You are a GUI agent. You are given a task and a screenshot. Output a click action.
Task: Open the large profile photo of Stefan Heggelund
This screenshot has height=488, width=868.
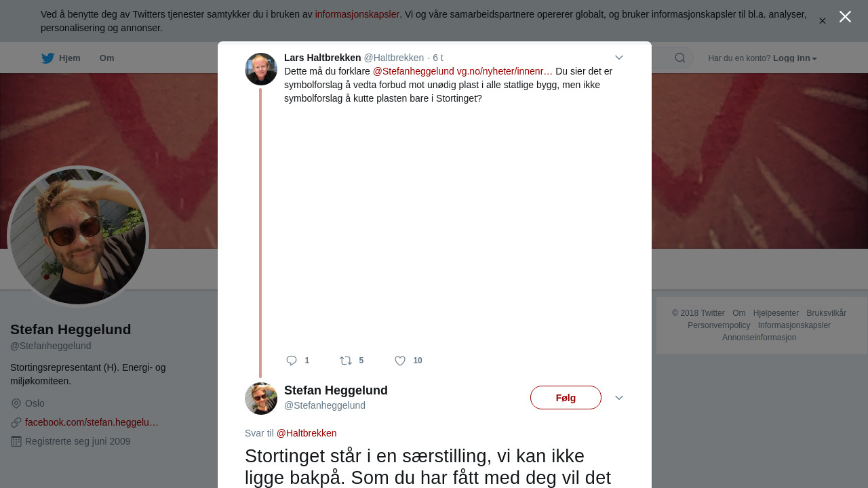pyautogui.click(x=78, y=237)
